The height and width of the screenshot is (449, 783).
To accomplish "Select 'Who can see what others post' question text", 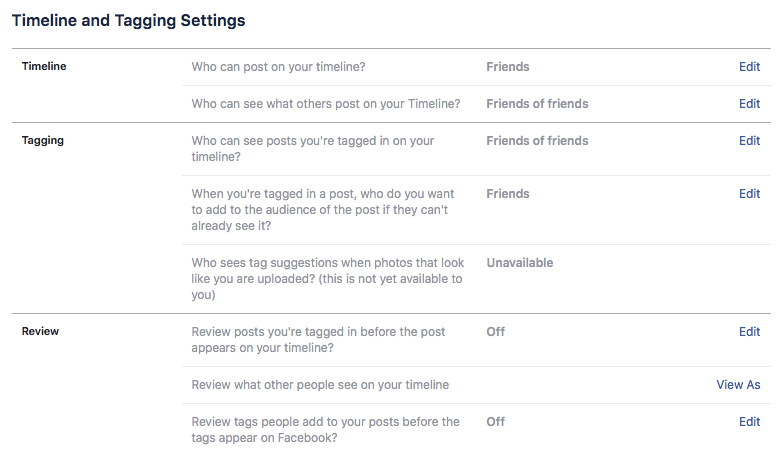I will [x=326, y=104].
